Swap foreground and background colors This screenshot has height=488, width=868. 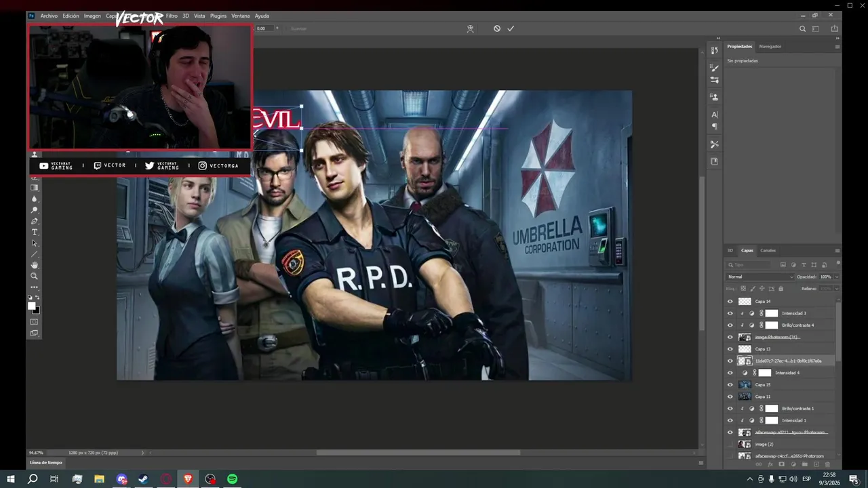[37, 298]
